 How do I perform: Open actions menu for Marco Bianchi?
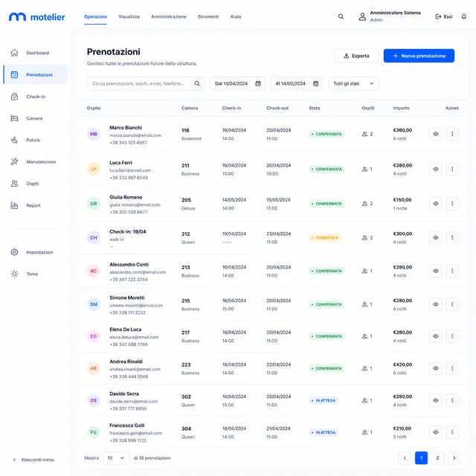[x=452, y=134]
